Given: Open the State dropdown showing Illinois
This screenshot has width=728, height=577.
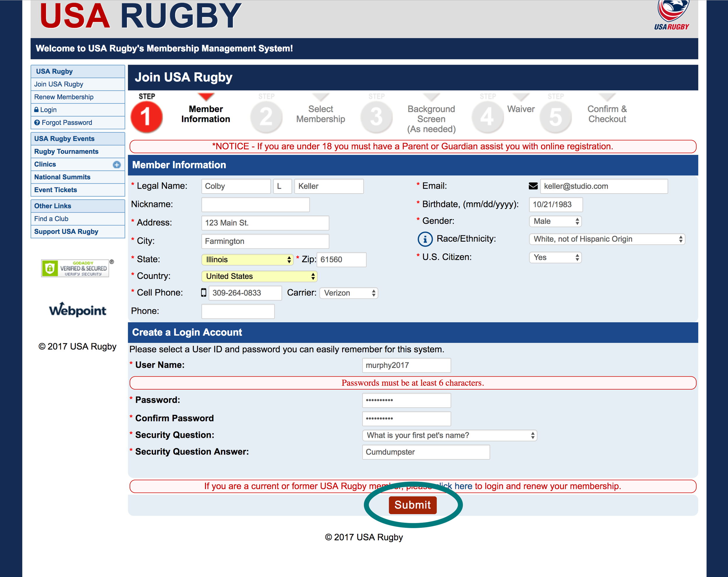Looking at the screenshot, I should point(248,259).
